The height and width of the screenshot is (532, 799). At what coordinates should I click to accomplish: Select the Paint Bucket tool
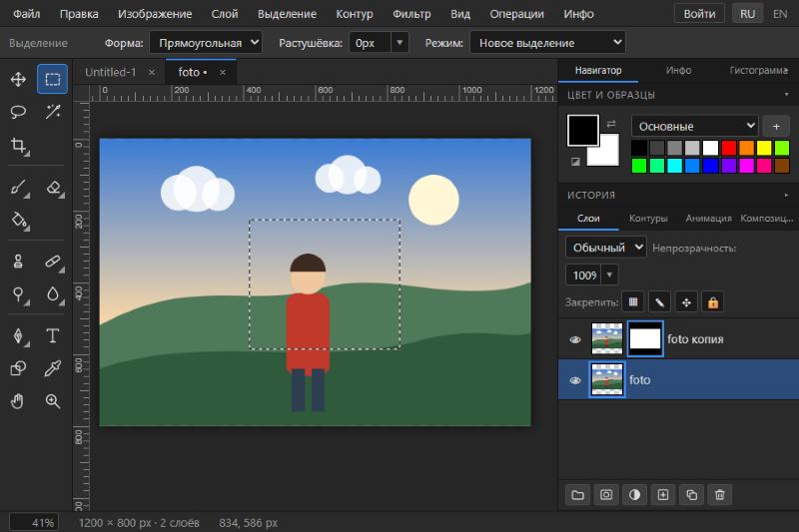pos(18,220)
